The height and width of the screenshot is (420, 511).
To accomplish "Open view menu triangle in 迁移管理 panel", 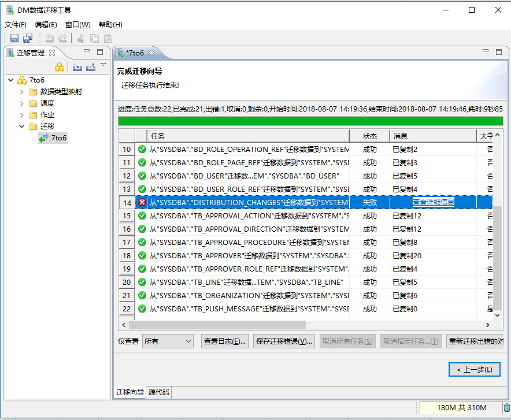I will [x=103, y=65].
